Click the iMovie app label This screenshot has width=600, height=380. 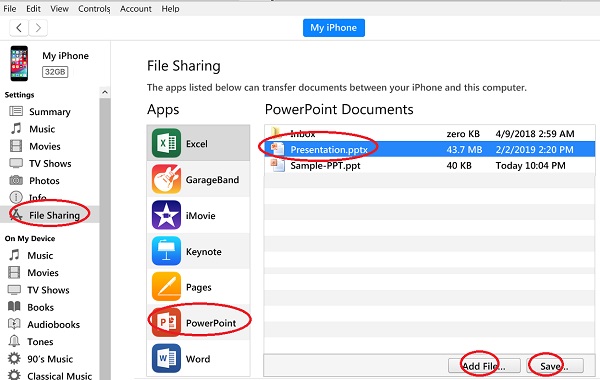(201, 215)
